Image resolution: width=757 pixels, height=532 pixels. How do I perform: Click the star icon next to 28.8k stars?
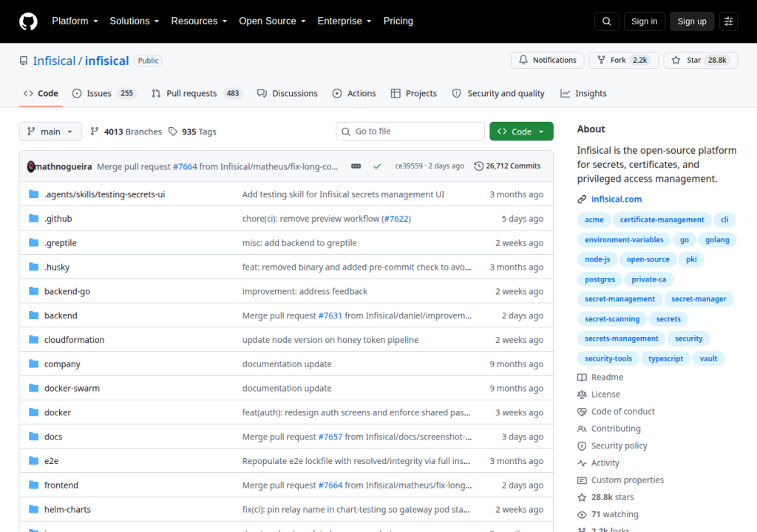[x=582, y=497]
